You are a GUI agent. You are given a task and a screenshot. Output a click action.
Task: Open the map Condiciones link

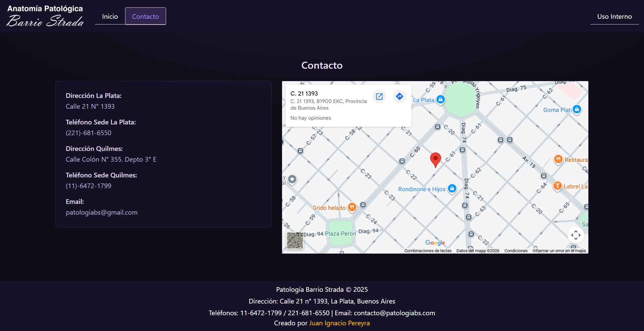click(516, 251)
